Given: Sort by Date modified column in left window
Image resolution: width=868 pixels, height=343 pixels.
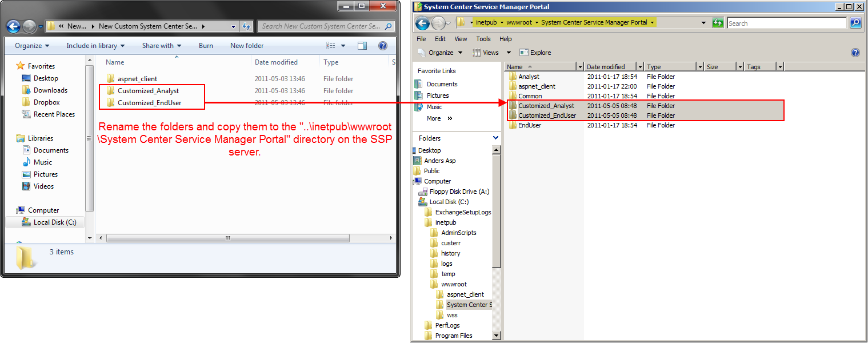Looking at the screenshot, I should click(276, 62).
